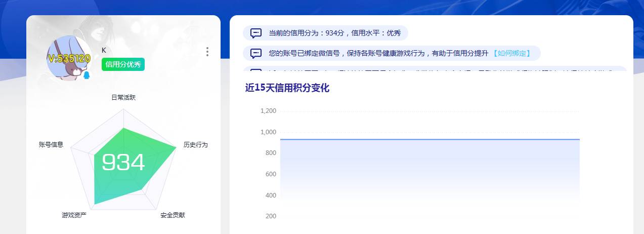Click the 1,000 axis label

click(x=268, y=132)
